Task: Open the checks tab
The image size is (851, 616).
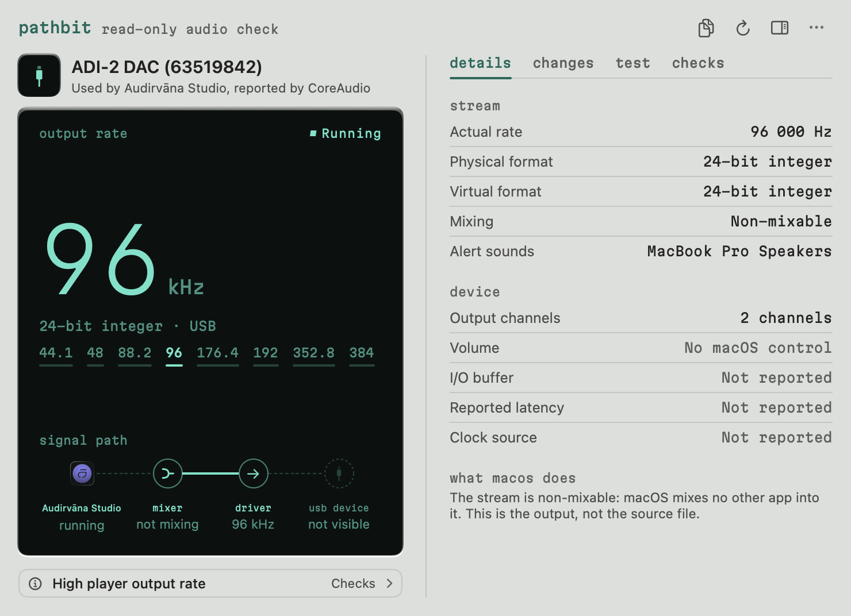Action: tap(698, 63)
